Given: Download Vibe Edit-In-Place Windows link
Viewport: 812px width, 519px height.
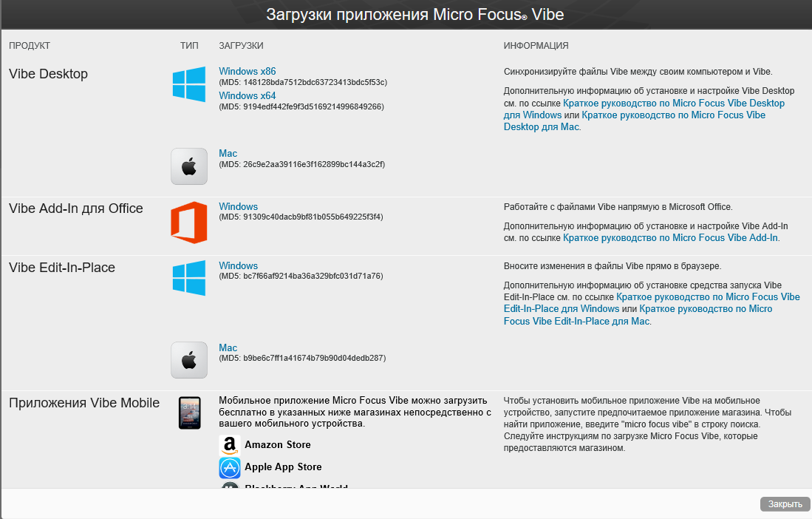Looking at the screenshot, I should [238, 265].
